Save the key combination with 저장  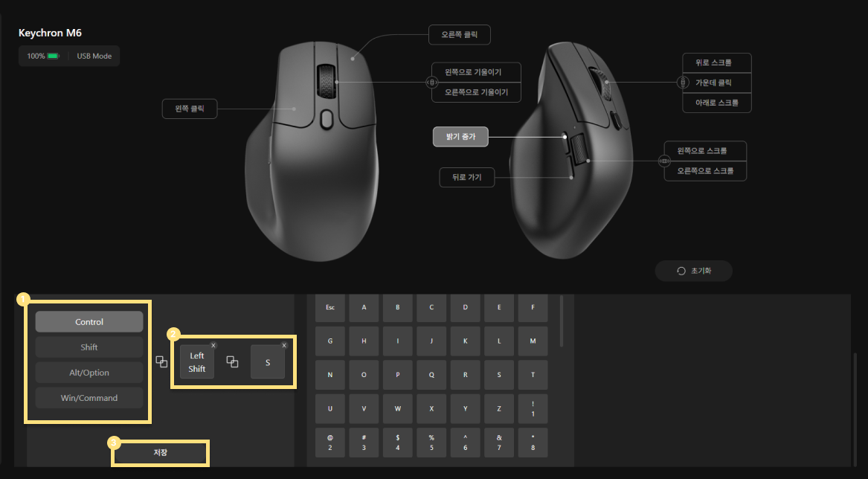click(160, 453)
